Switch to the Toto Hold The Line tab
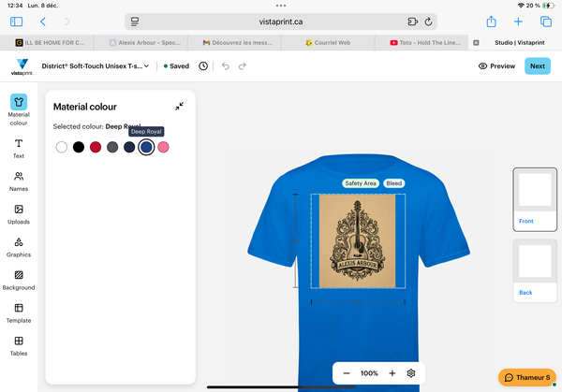Screen dimensions: 562x392 click(421, 42)
